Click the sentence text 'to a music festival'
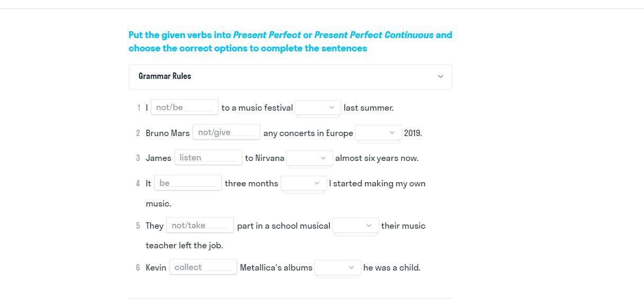 pos(257,108)
